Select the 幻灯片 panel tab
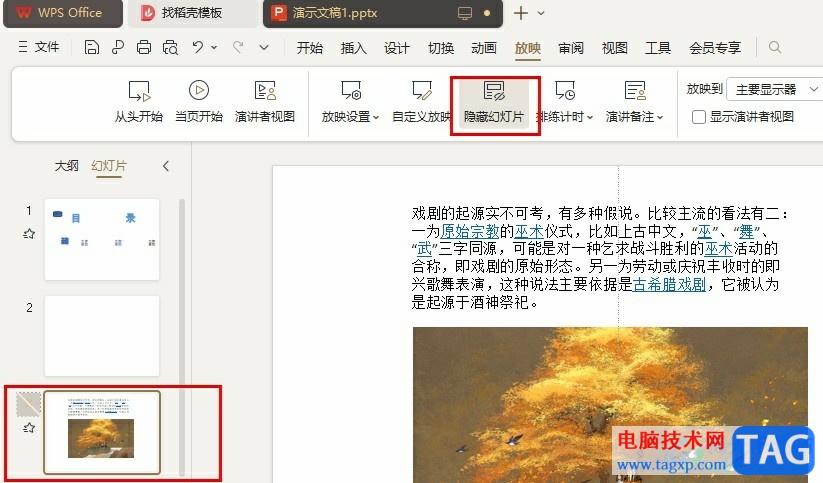The image size is (823, 483). coord(109,166)
